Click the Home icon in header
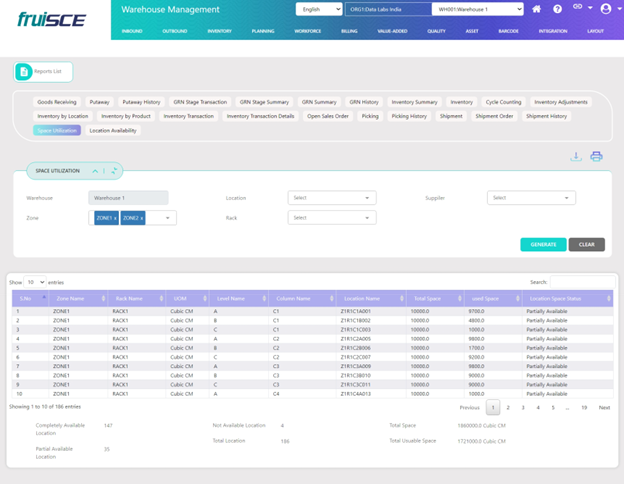The width and height of the screenshot is (624, 484). 537,9
